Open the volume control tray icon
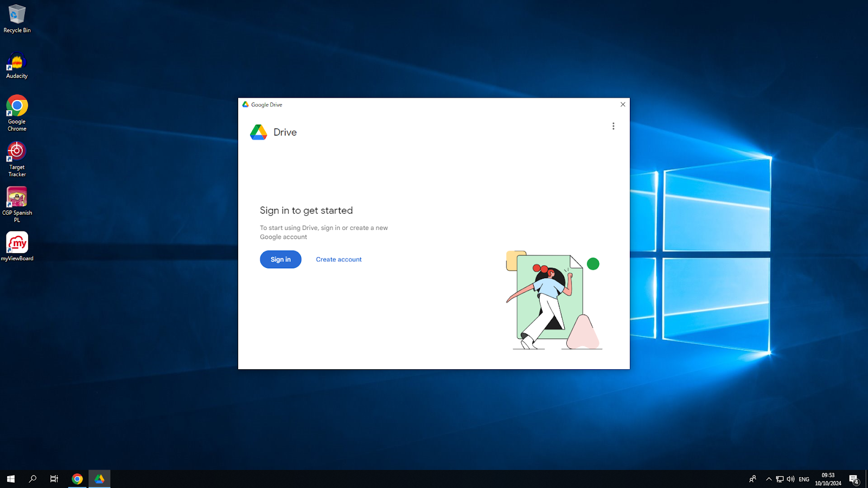868x488 pixels. 790,479
